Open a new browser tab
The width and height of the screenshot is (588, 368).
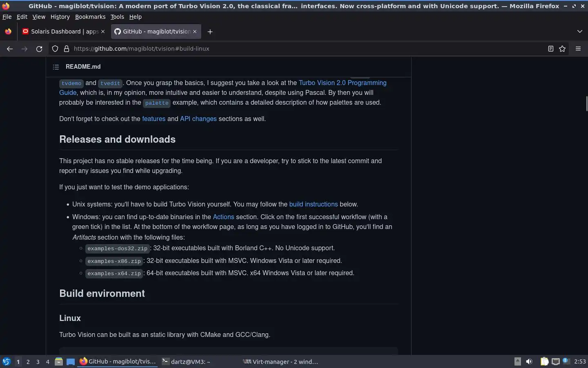click(210, 31)
